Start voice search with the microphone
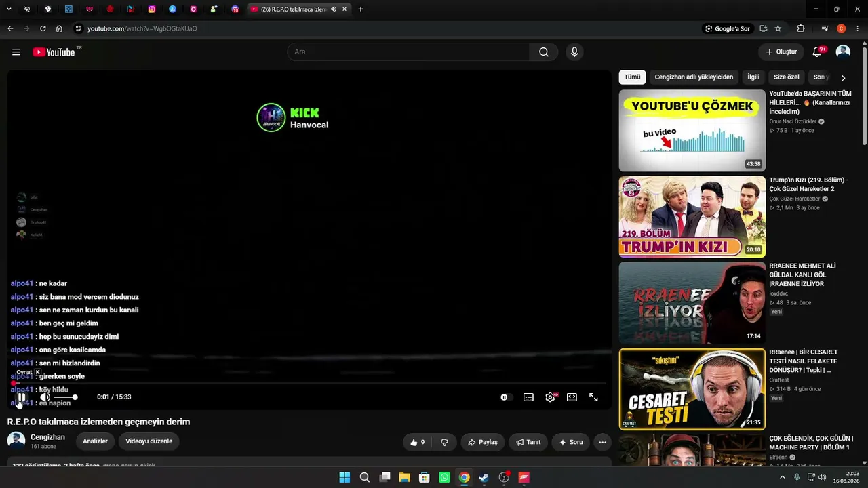Viewport: 868px width, 488px height. 574,52
